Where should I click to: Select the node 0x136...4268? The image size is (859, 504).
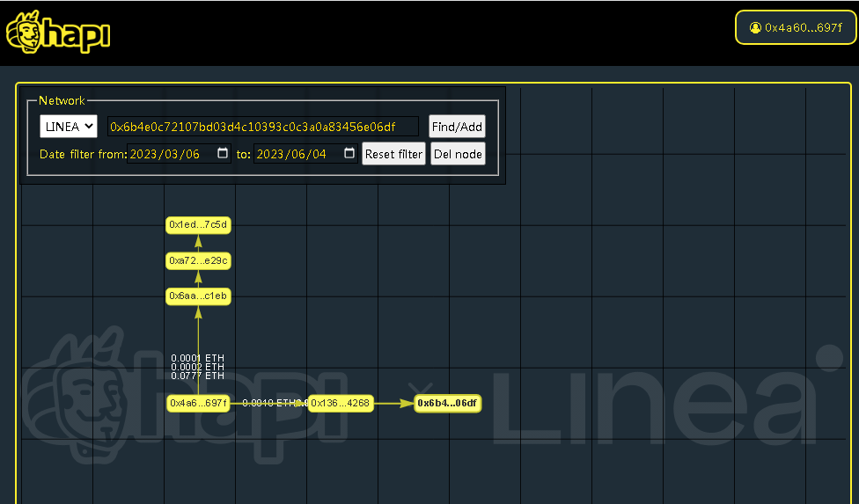pos(341,404)
